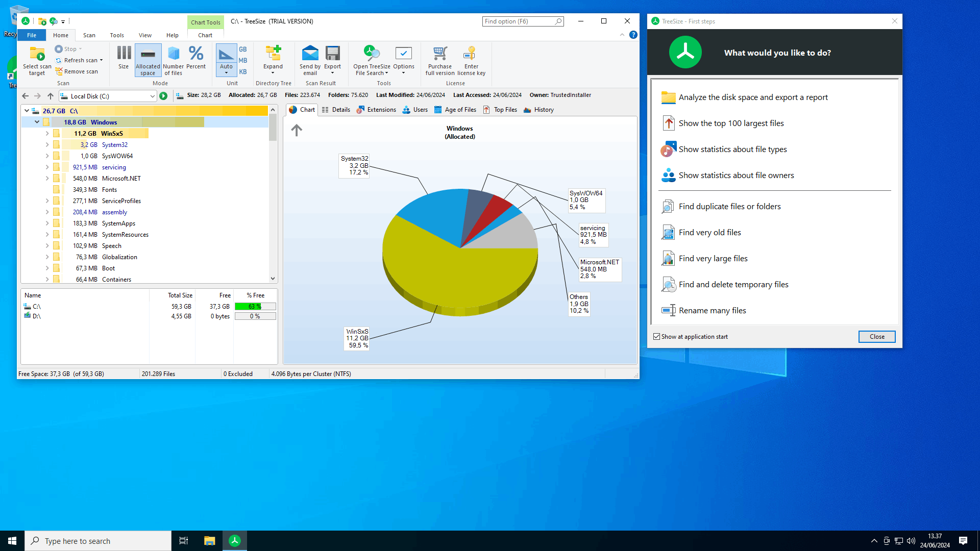
Task: Open the Help ribbon tab
Action: click(173, 35)
